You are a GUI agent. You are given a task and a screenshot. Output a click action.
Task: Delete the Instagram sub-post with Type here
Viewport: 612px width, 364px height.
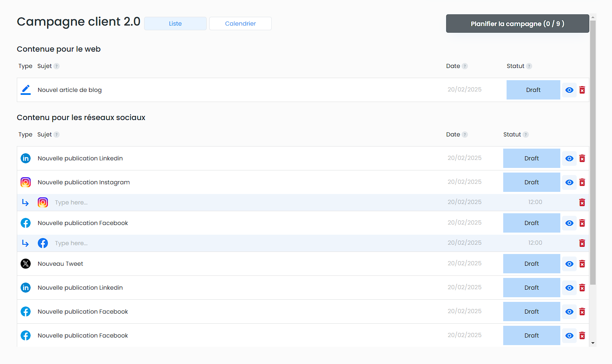point(582,203)
